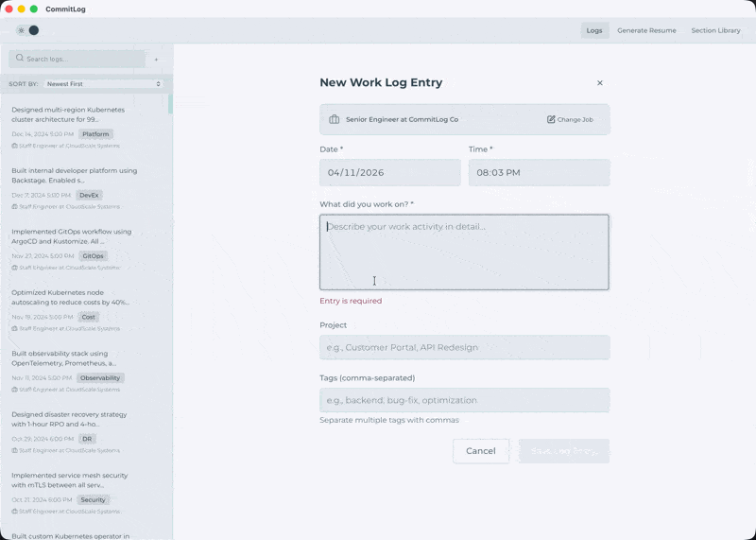The height and width of the screenshot is (540, 756).
Task: Open the Section Library tab
Action: click(x=715, y=30)
